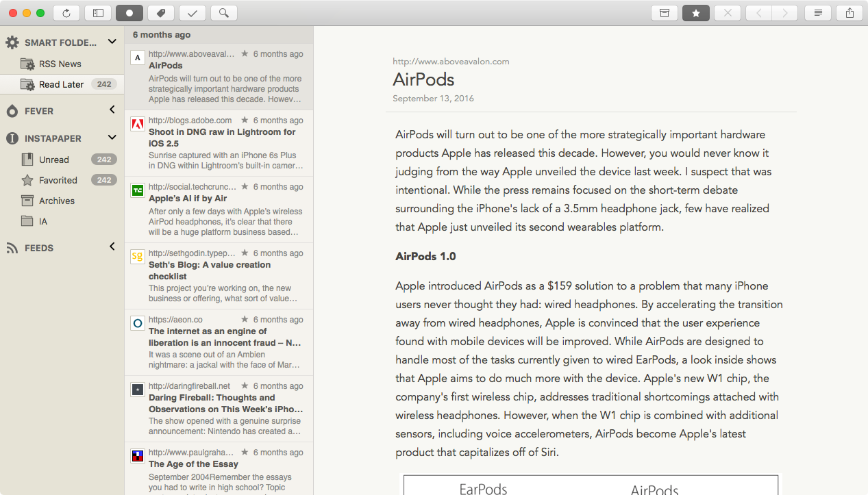Viewport: 868px width, 495px height.
Task: Toggle the favorite star toolbar button
Action: point(696,12)
